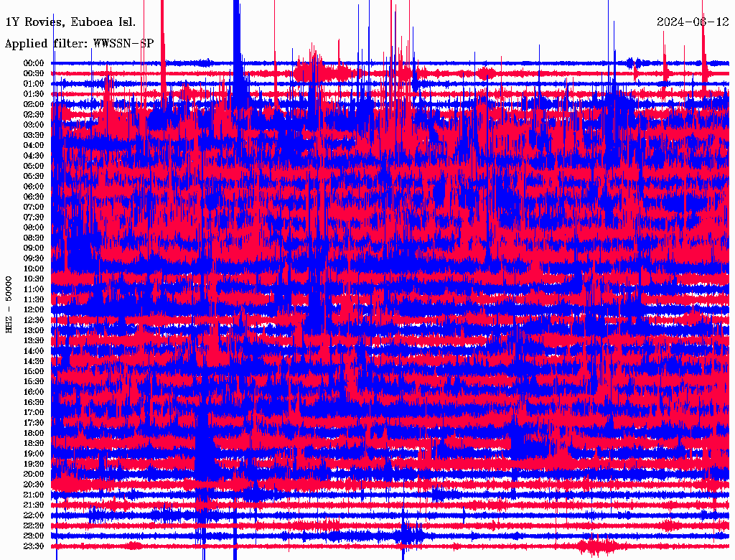This screenshot has height=560, width=735.
Task: Select the 15:30 time row label
Action: [34, 381]
